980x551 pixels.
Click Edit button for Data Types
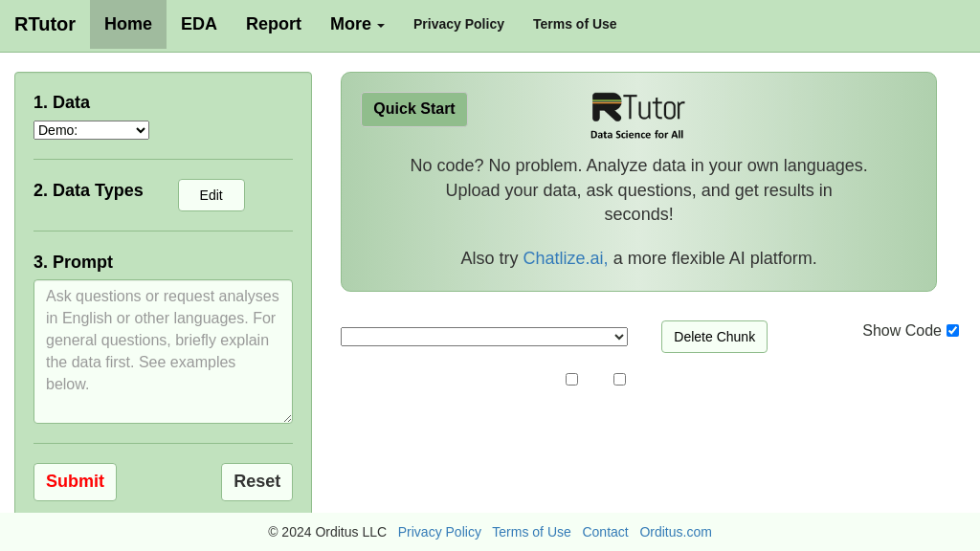coord(212,195)
